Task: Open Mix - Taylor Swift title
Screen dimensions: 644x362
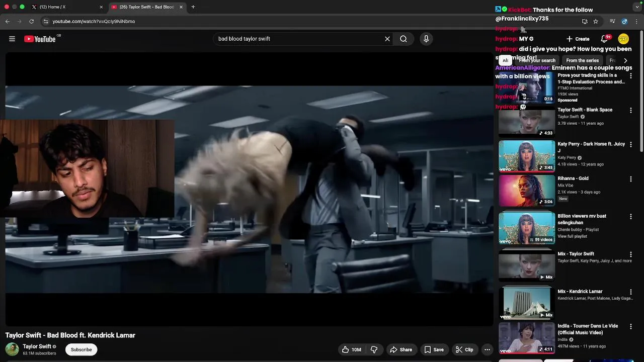Action: click(576, 254)
